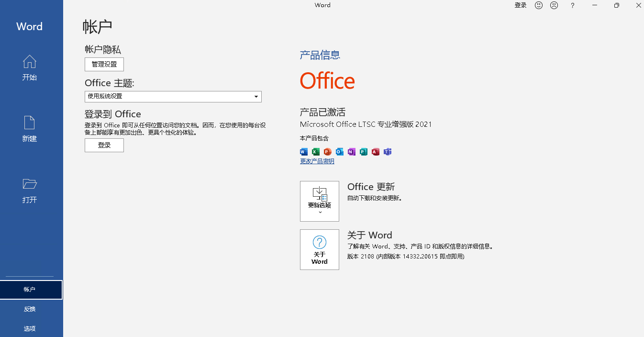Click 登录 button under 登录到 Office

pos(104,146)
